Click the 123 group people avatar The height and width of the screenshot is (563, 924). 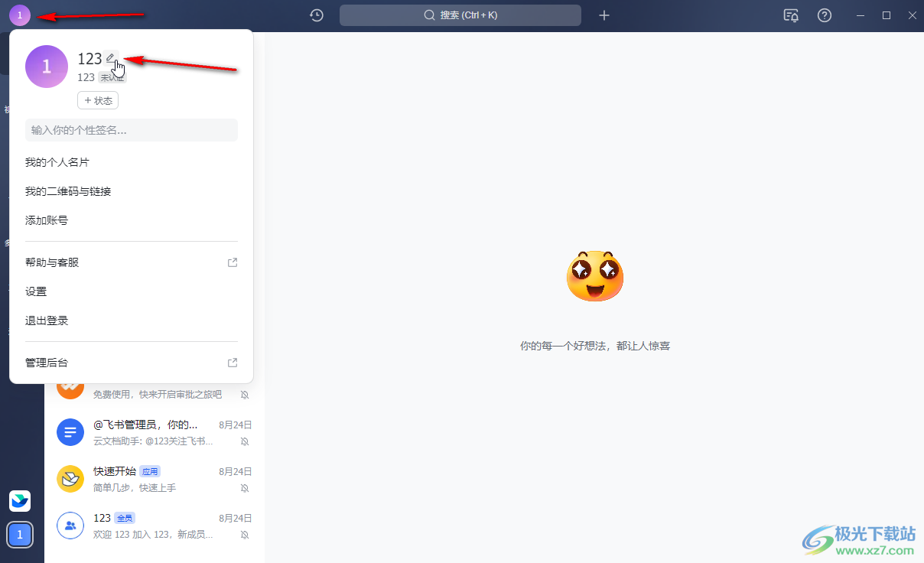(x=70, y=526)
